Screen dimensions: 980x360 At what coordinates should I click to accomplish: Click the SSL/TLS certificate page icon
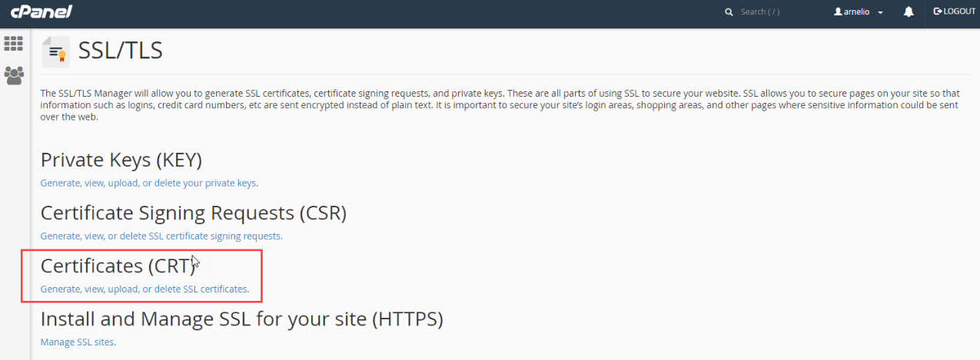click(55, 52)
